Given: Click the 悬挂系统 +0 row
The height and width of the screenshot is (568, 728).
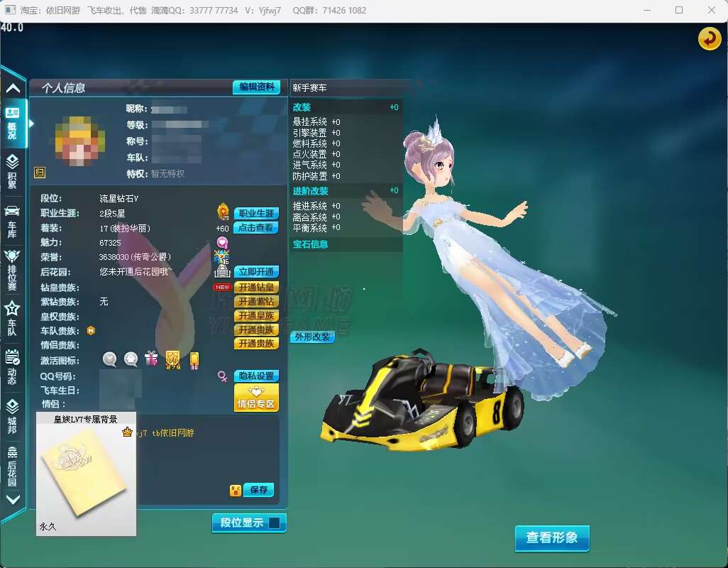Looking at the screenshot, I should (316, 121).
